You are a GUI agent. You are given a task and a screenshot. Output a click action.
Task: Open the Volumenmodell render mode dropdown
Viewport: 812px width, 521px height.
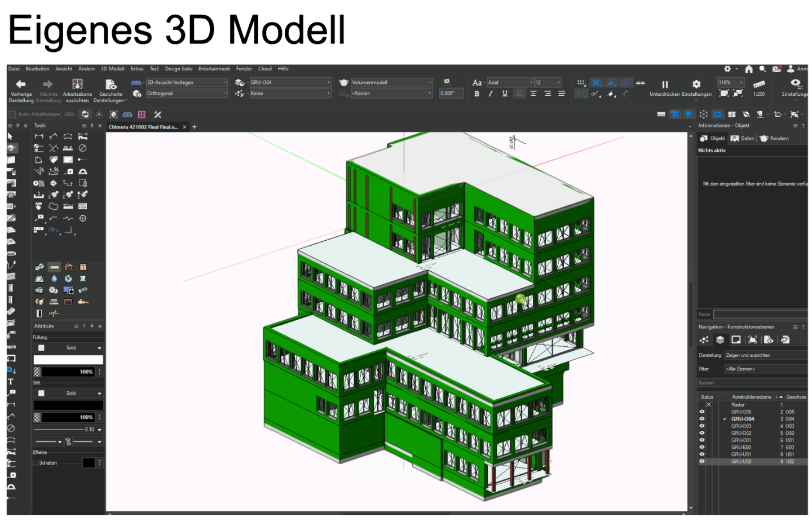(x=391, y=82)
